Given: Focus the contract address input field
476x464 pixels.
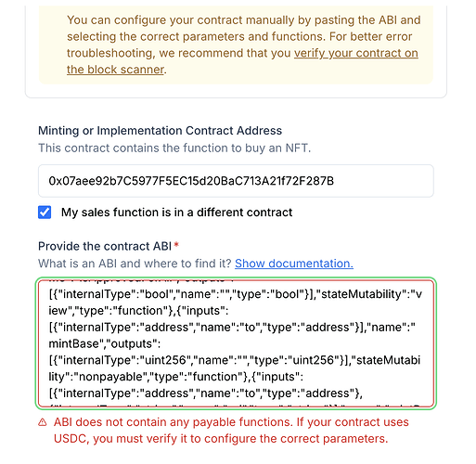Looking at the screenshot, I should click(x=236, y=181).
